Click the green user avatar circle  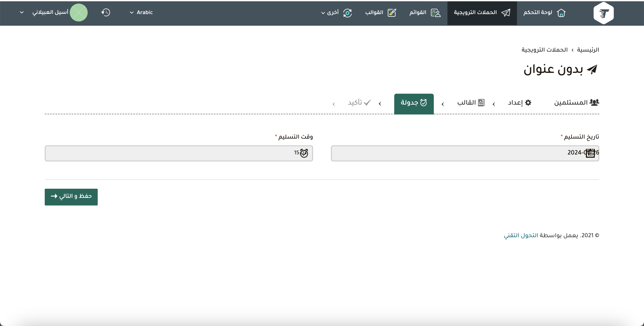(x=78, y=13)
